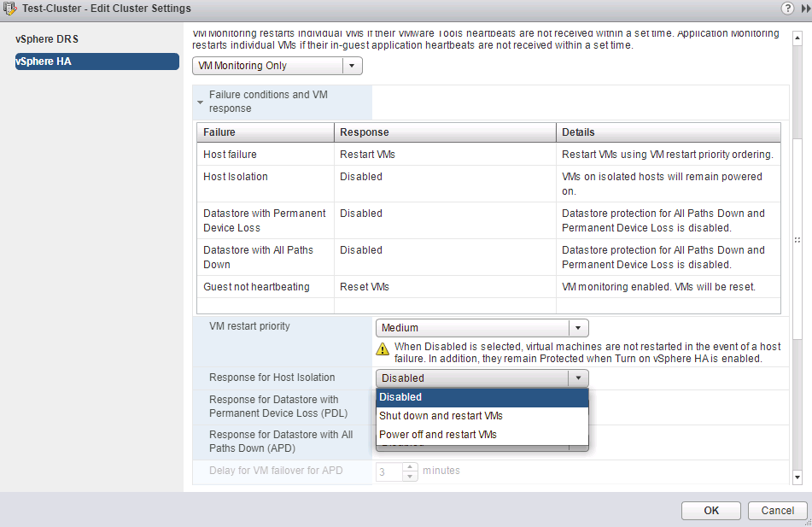
Task: Click the double-arrow expand icon in title bar
Action: click(x=806, y=9)
